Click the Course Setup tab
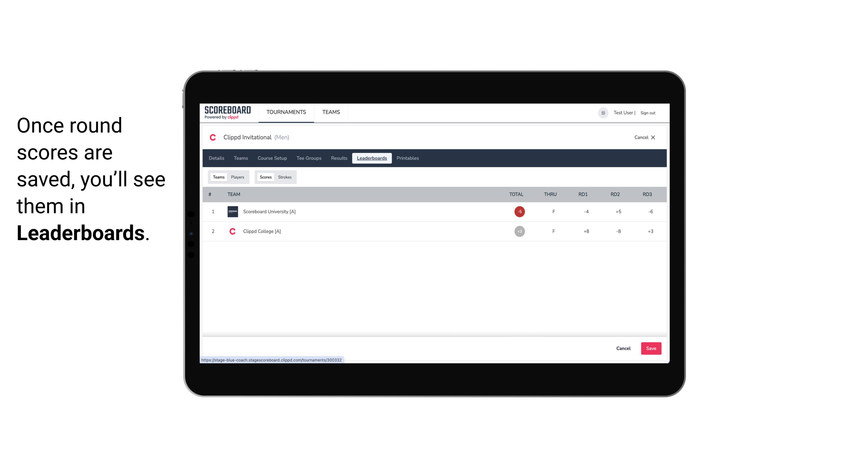This screenshot has width=868, height=467. tap(272, 158)
